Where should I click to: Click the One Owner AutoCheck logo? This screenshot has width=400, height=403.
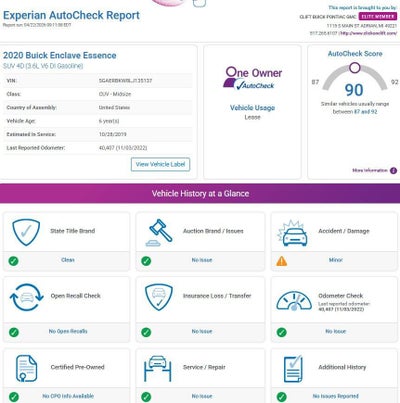point(253,78)
